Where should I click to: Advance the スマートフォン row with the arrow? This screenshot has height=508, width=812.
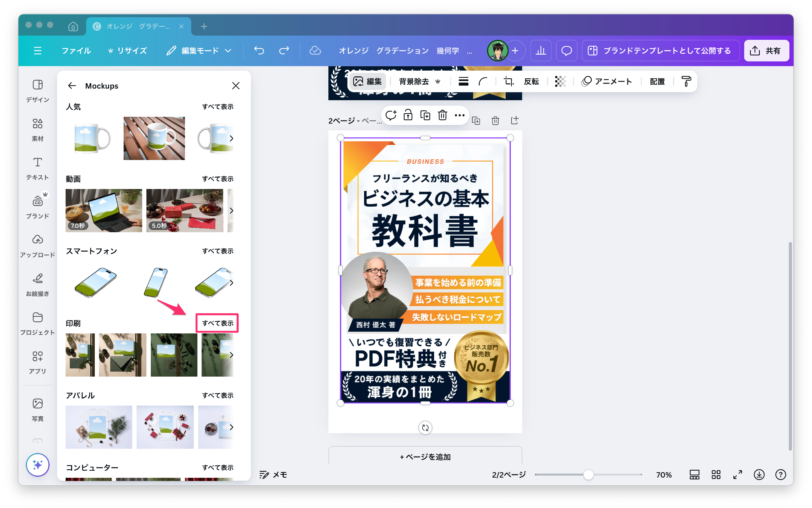pos(231,283)
